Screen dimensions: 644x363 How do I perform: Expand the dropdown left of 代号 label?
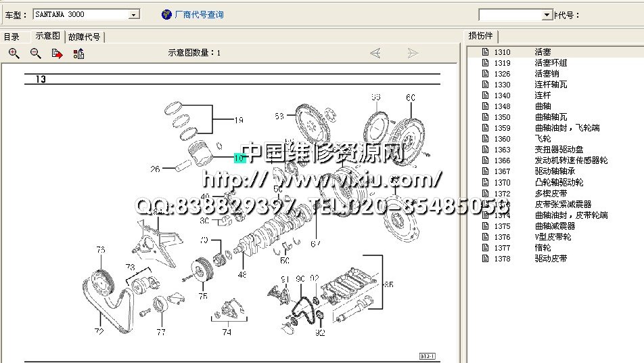(x=547, y=15)
